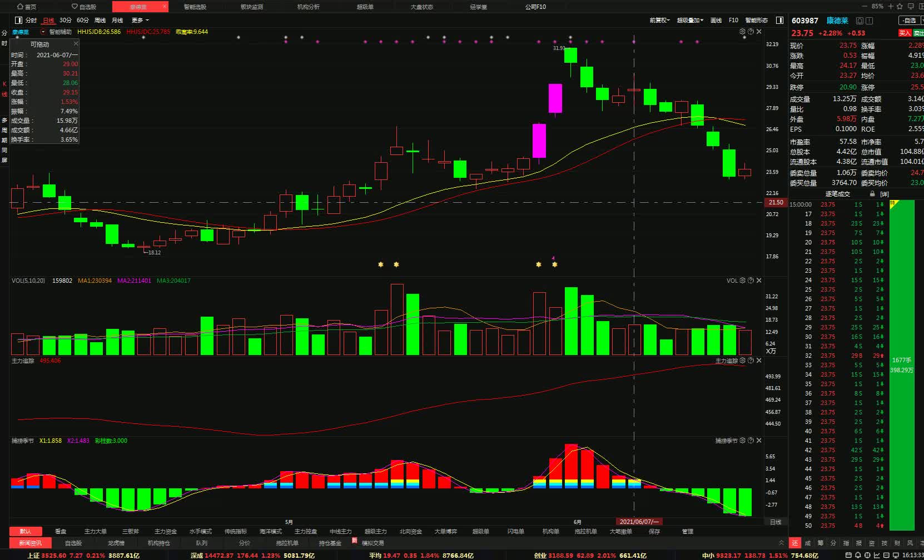
Task: Open the 板块监测 tab
Action: (x=251, y=7)
